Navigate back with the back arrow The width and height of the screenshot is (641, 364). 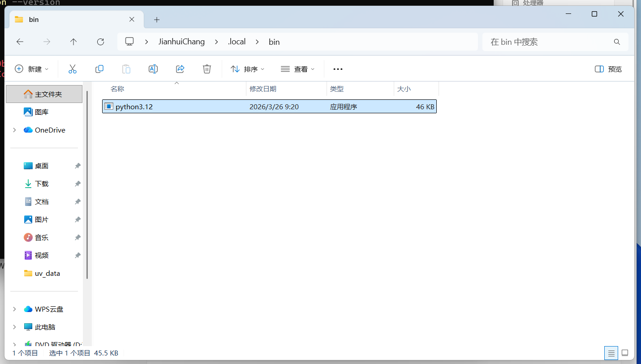coord(20,42)
